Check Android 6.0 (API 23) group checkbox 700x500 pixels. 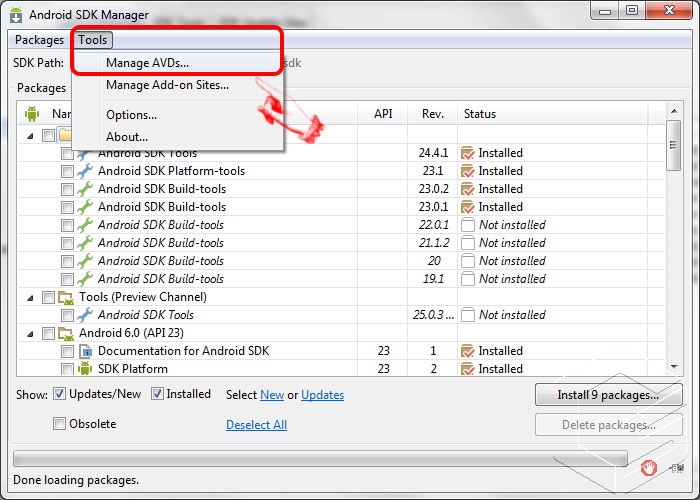[48, 333]
